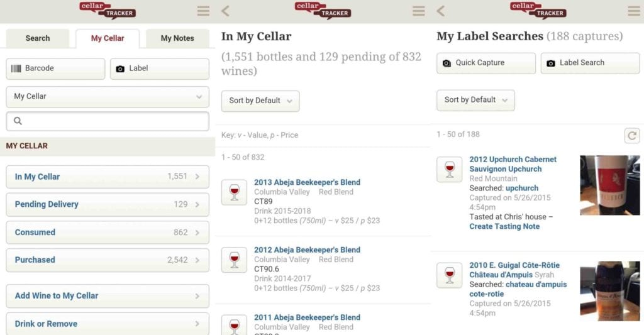Viewport: 644px width, 335px height.
Task: Open the My Cellar dropdown selector
Action: (x=108, y=97)
